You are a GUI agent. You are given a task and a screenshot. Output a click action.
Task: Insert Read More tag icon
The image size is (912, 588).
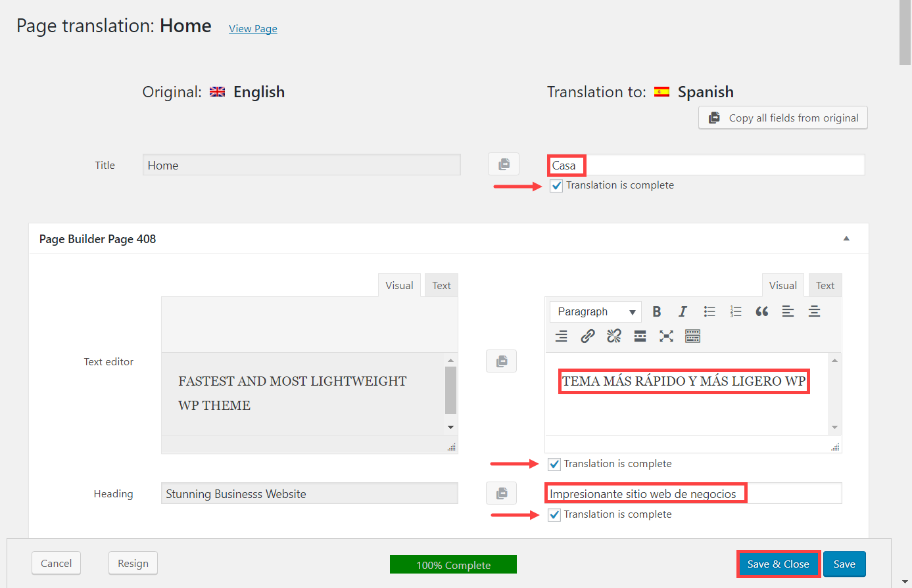tap(640, 336)
